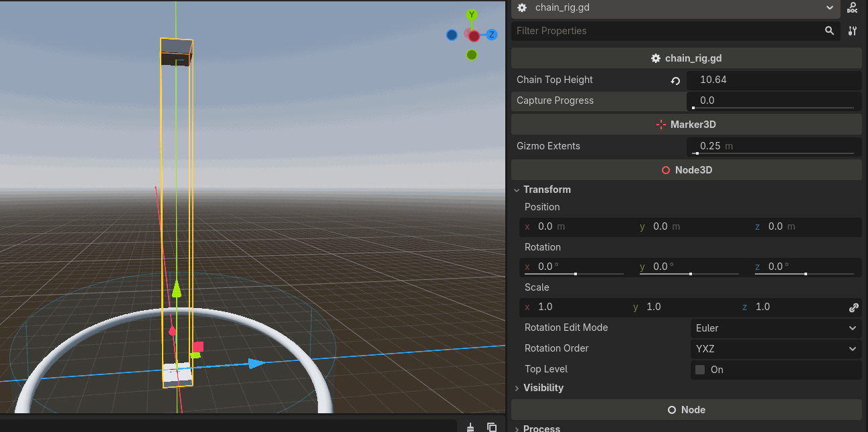Expand the Visibility section

(543, 388)
